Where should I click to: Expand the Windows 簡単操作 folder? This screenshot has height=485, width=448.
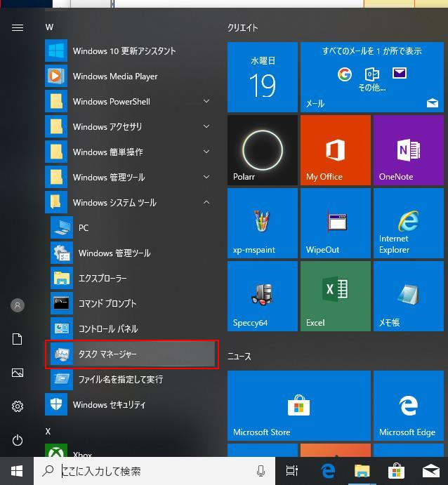(x=130, y=152)
